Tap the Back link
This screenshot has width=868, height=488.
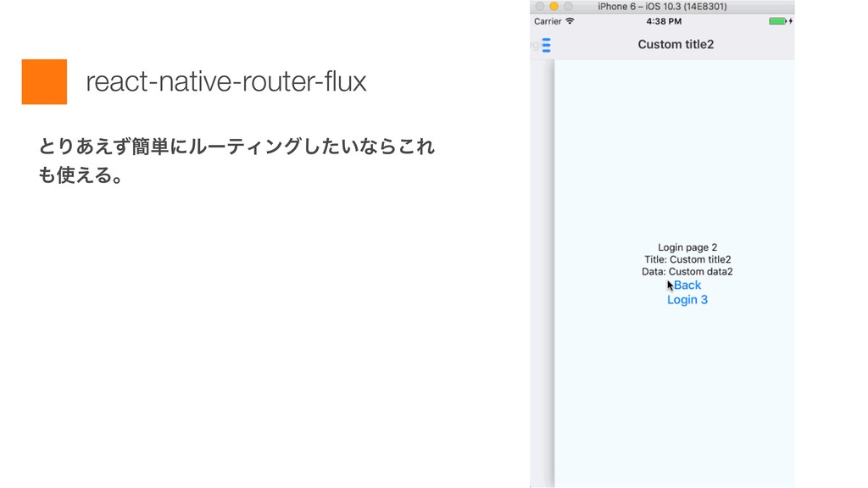pos(687,286)
